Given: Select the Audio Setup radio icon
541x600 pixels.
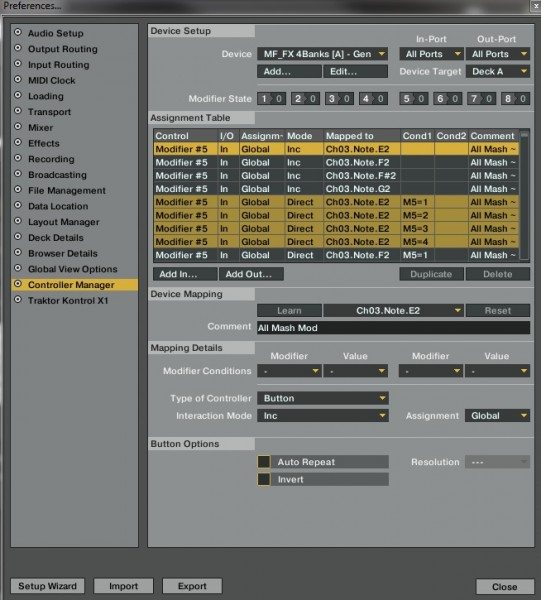Looking at the screenshot, I should point(18,32).
